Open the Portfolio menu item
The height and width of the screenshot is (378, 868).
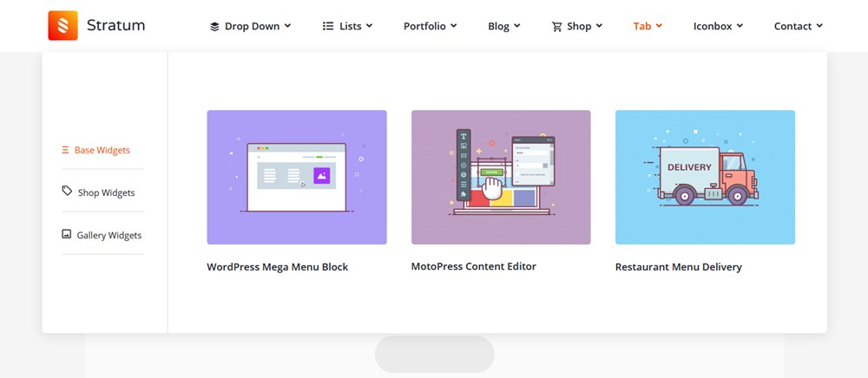(424, 26)
